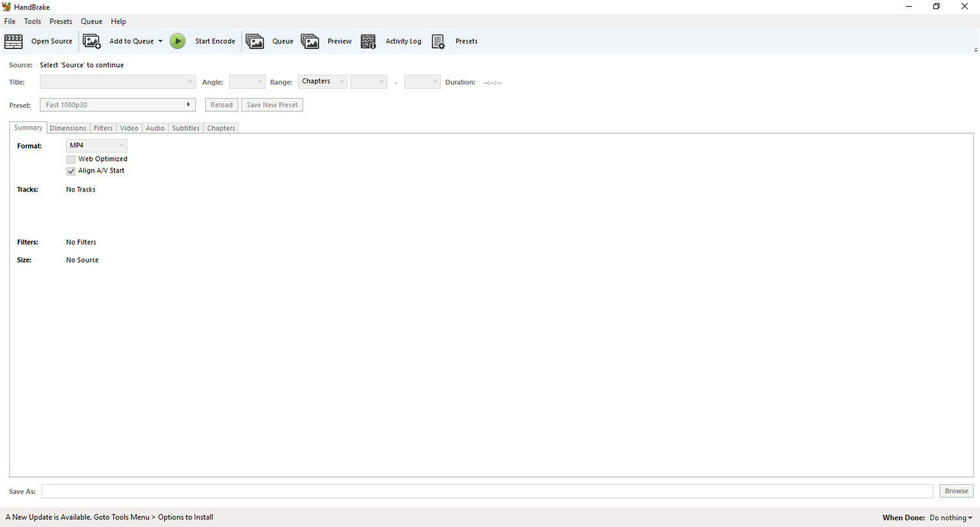Click the 'No Source' size text
The width and height of the screenshot is (980, 527).
click(83, 260)
